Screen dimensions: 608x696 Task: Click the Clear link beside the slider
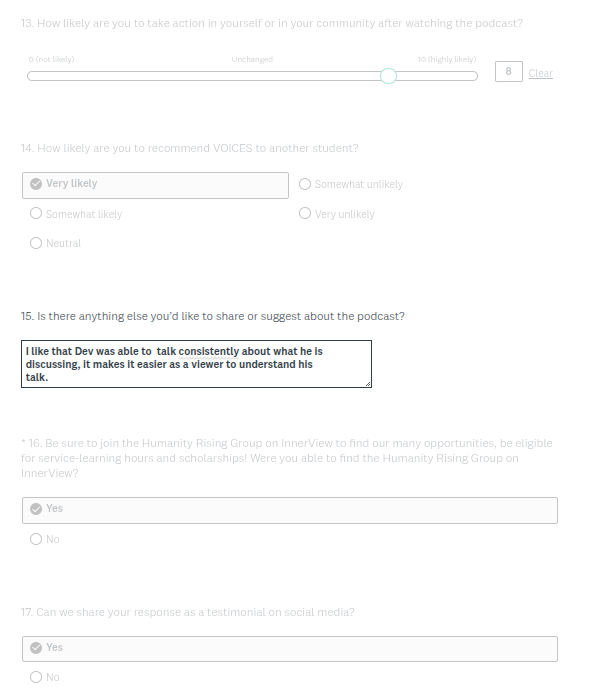pyautogui.click(x=540, y=74)
